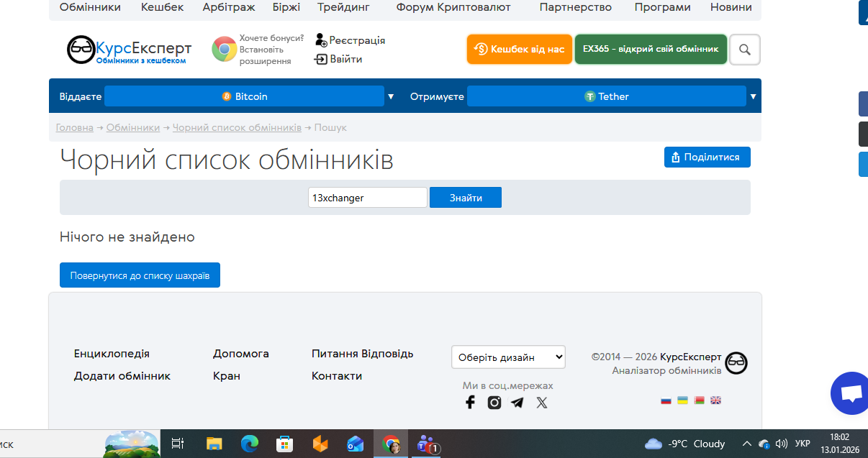868x458 pixels.
Task: Open the search magnifier button in the header
Action: click(x=745, y=50)
